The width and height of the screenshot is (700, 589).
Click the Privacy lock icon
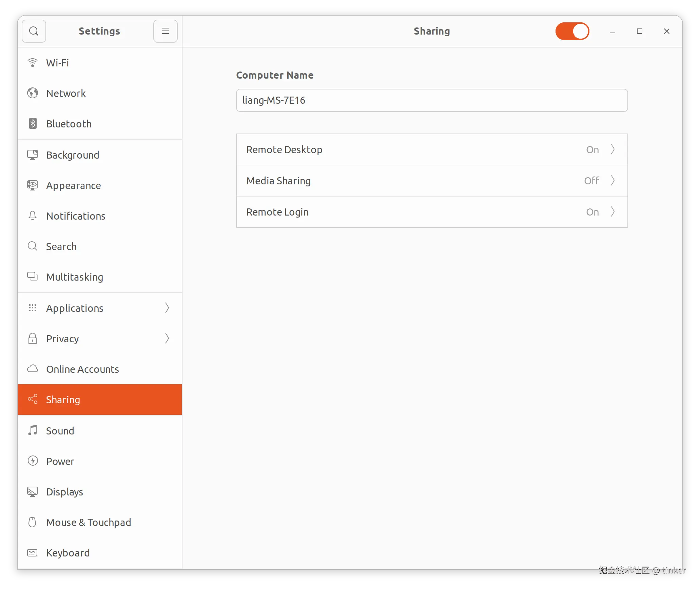point(33,339)
